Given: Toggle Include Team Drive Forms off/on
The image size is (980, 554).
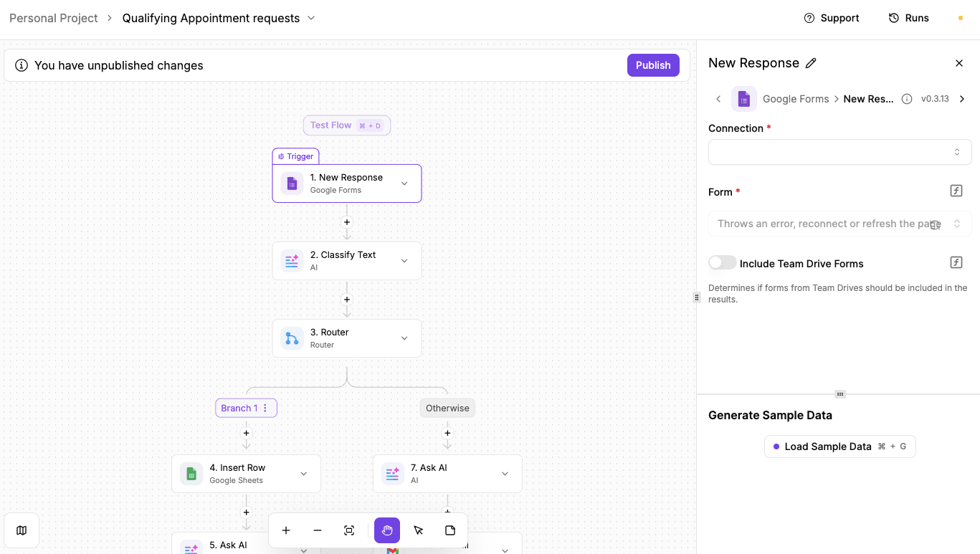Looking at the screenshot, I should click(x=722, y=262).
